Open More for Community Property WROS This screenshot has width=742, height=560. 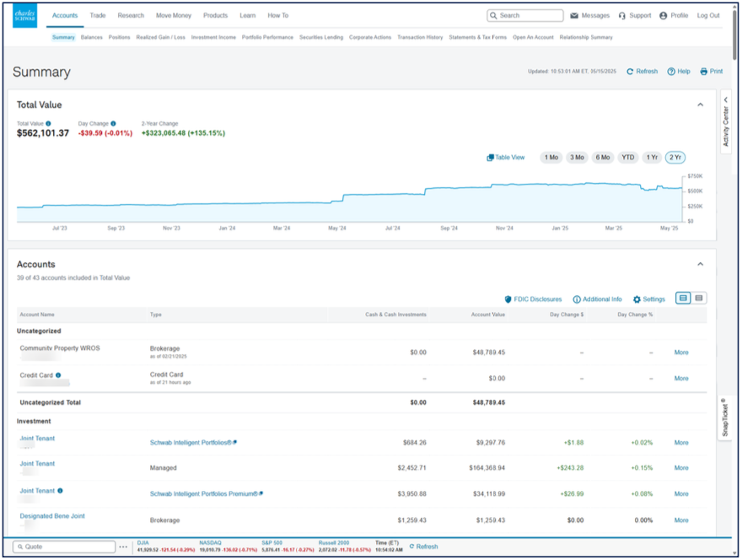(681, 353)
